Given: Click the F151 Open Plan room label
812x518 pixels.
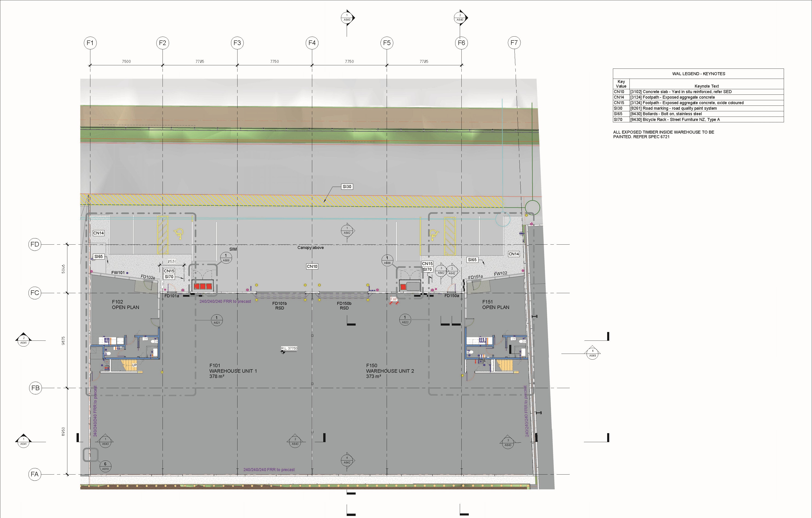Looking at the screenshot, I should 496,305.
